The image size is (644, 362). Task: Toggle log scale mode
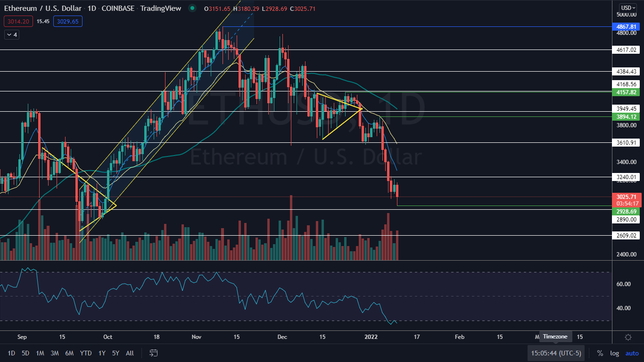pos(615,353)
